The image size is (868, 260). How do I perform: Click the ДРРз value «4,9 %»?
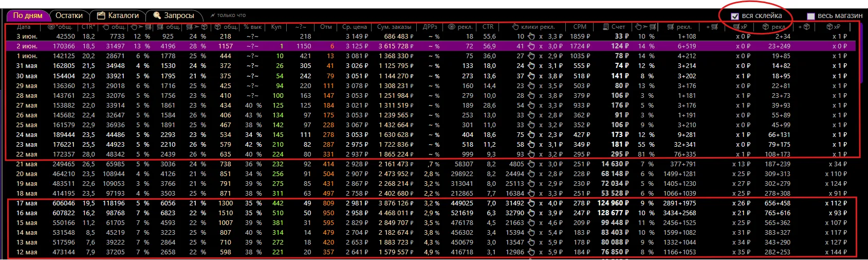click(432, 252)
